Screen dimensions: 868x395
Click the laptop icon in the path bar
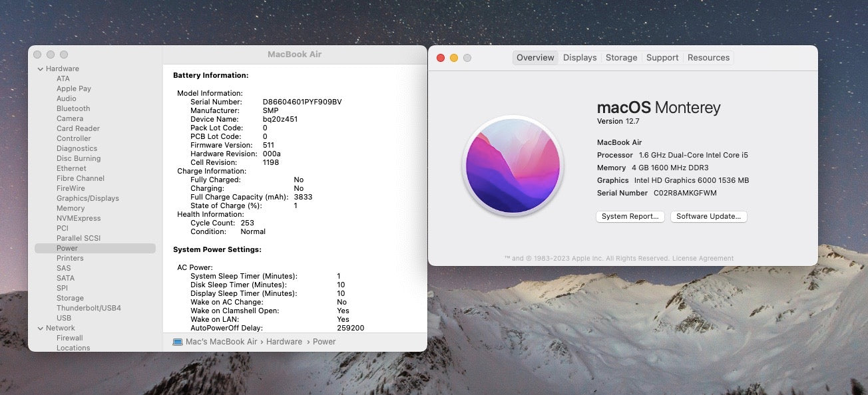[178, 342]
